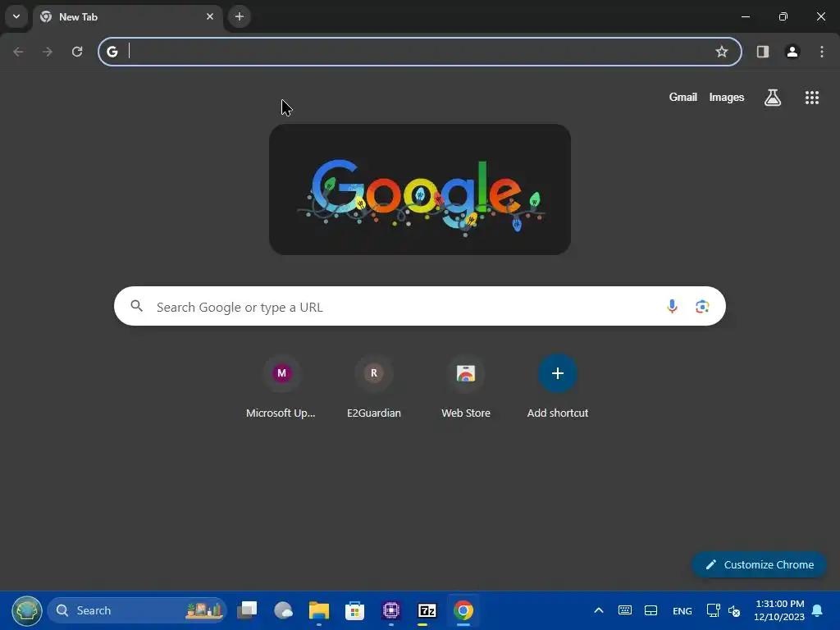Go back with the back arrow
Viewport: 840px width, 630px height.
[x=18, y=52]
